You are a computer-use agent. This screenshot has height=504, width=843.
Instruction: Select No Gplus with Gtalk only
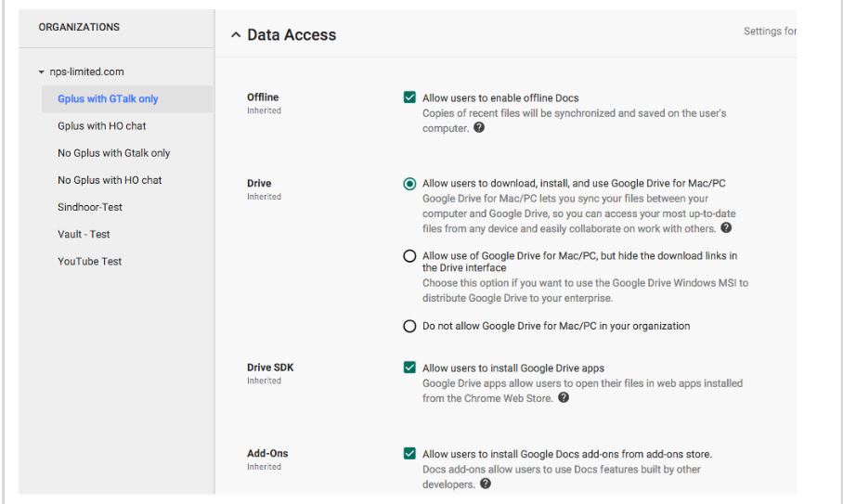point(113,153)
